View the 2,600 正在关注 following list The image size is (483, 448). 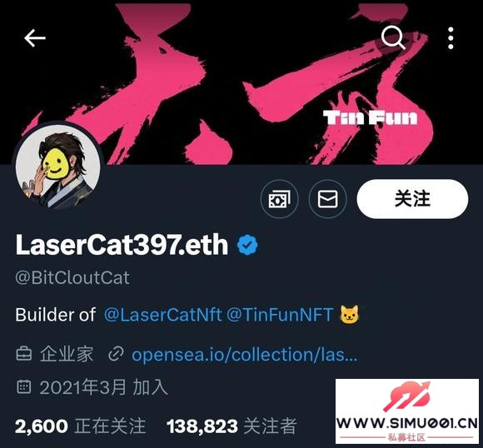[x=80, y=426]
